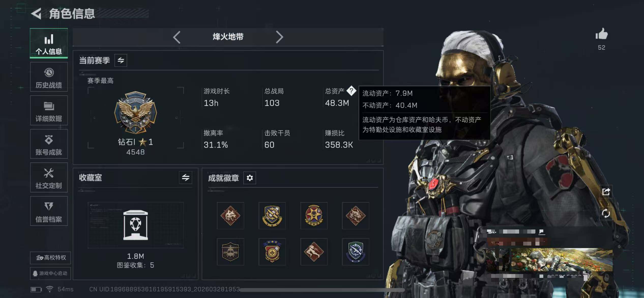644x298 pixels.
Task: Open the 历史战绩 tab
Action: (x=49, y=77)
